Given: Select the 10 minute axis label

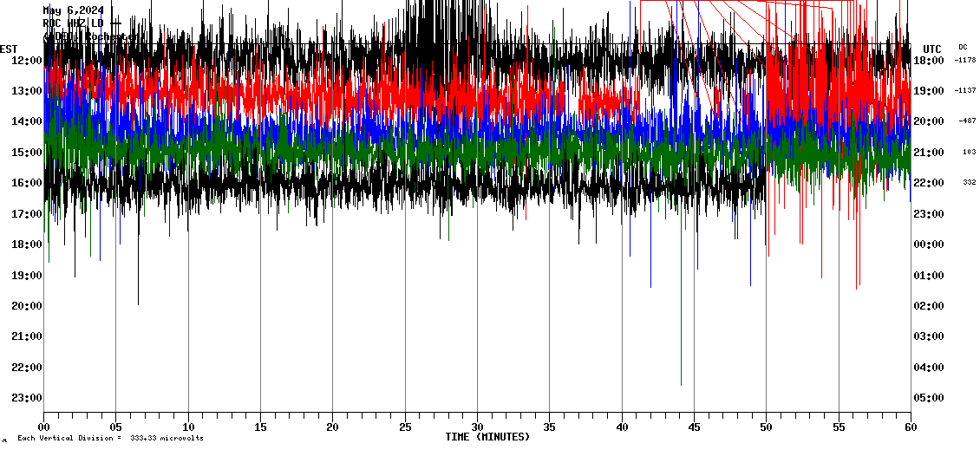Looking at the screenshot, I should pyautogui.click(x=188, y=427).
